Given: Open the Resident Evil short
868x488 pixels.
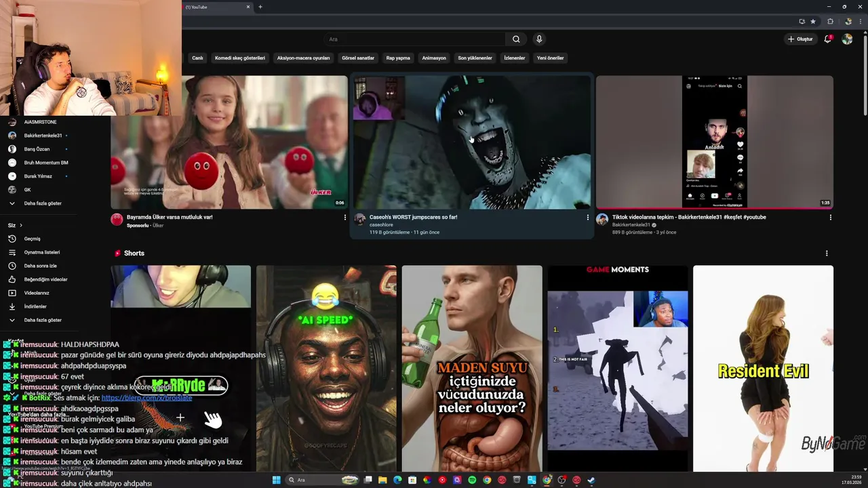Looking at the screenshot, I should pyautogui.click(x=763, y=368).
